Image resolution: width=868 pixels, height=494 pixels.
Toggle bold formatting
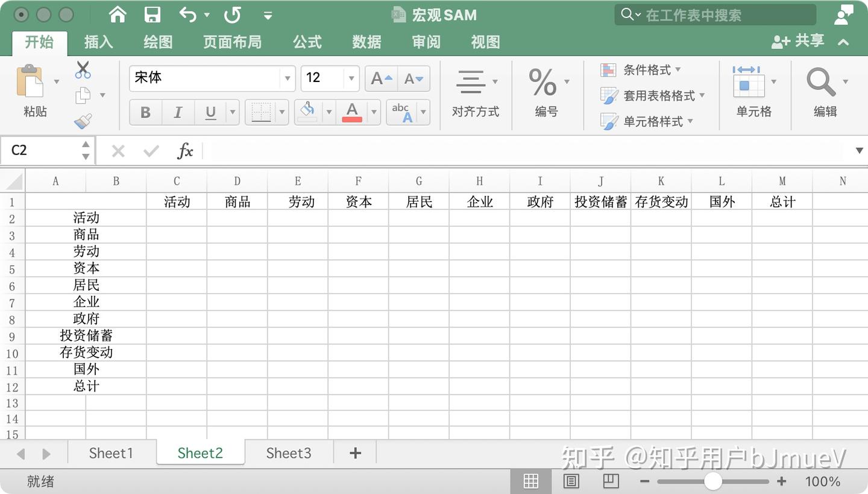[x=145, y=112]
